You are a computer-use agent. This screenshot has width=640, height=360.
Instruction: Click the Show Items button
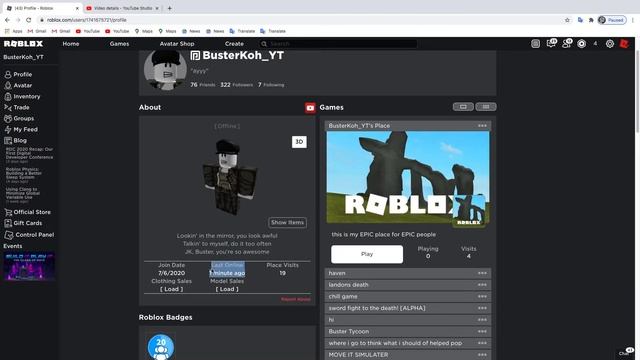click(x=287, y=222)
